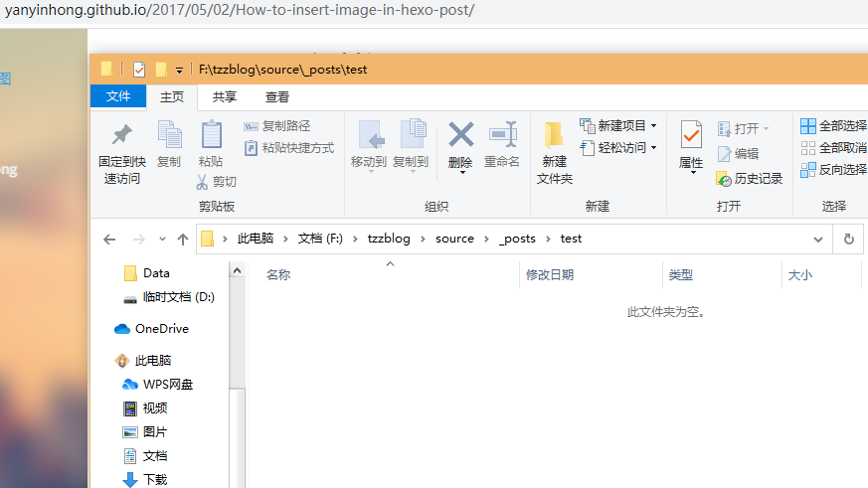
Task: Expand the Move To (移动到) dropdown
Action: pos(368,171)
